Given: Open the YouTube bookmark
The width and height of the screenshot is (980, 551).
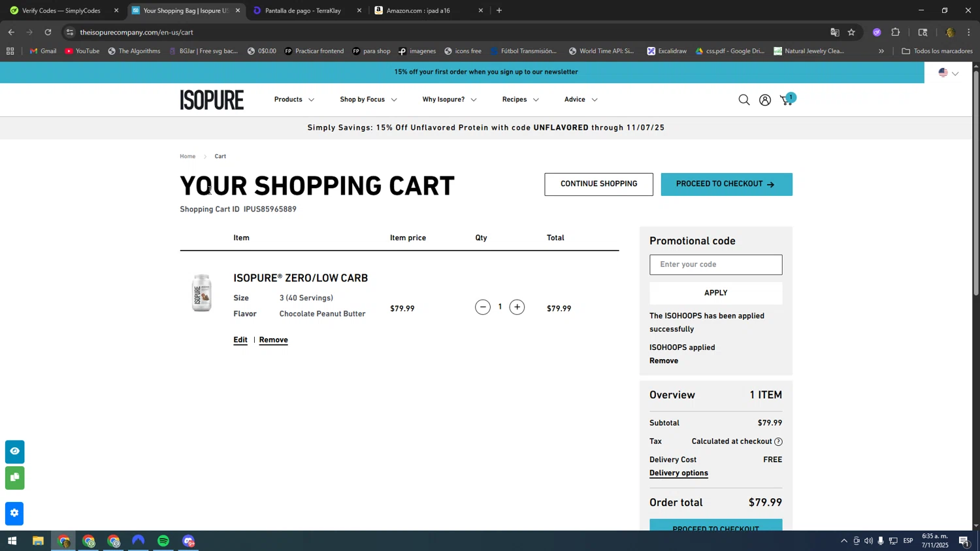Looking at the screenshot, I should tap(82, 51).
